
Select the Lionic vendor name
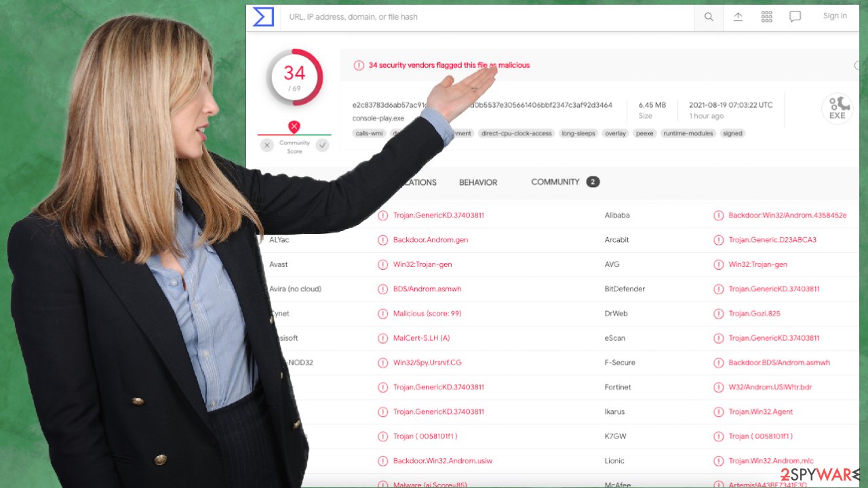coord(614,461)
